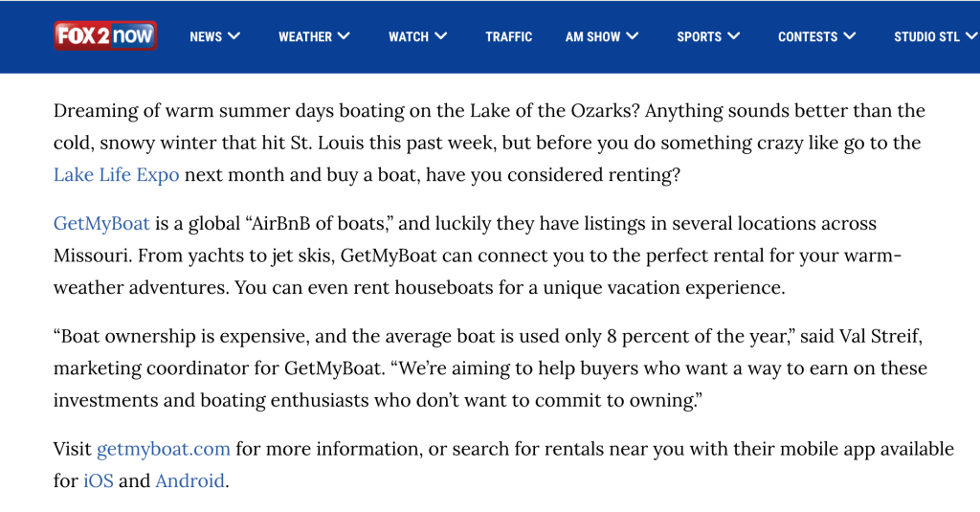Expand the Weather dropdown chevron
Screen dimensions: 980x512
[x=345, y=36]
